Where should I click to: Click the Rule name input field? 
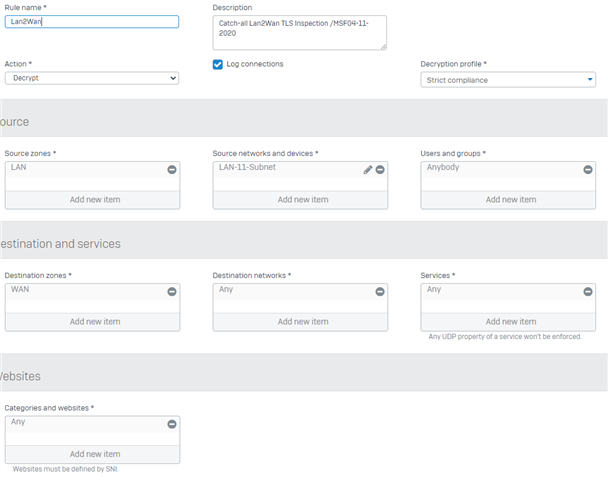click(92, 22)
